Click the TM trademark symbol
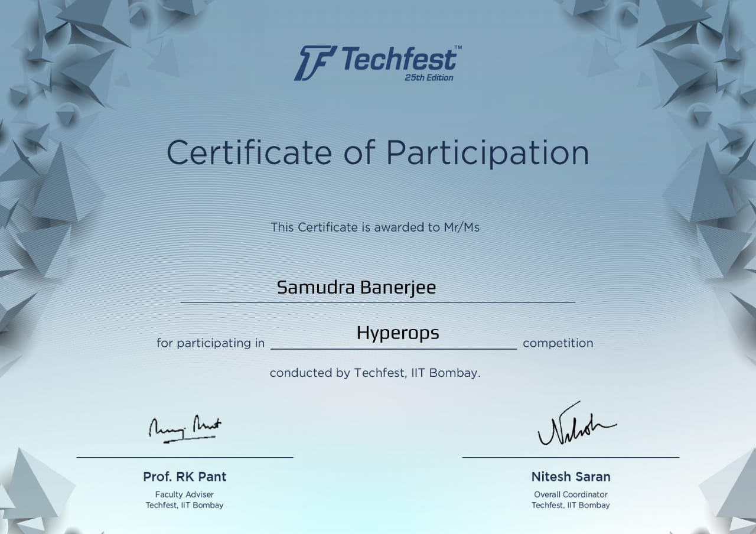Viewport: 756px width, 534px height. point(458,47)
